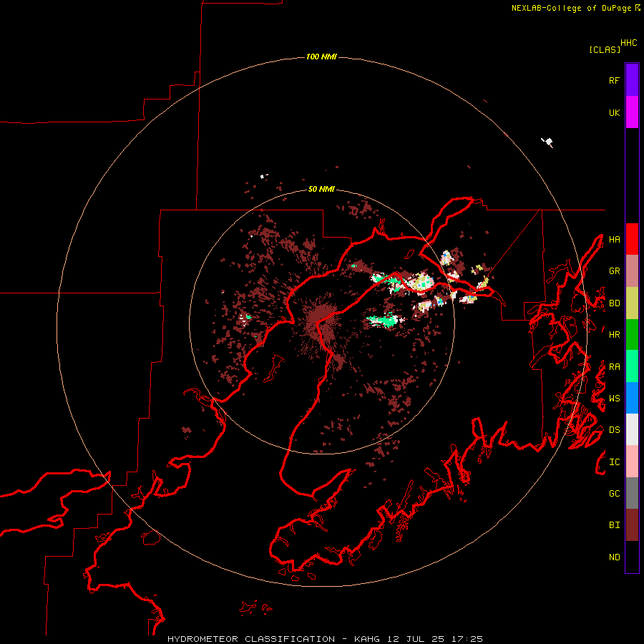The width and height of the screenshot is (644, 644).
Task: Click the '50 NMI' range ring label
Action: point(321,190)
